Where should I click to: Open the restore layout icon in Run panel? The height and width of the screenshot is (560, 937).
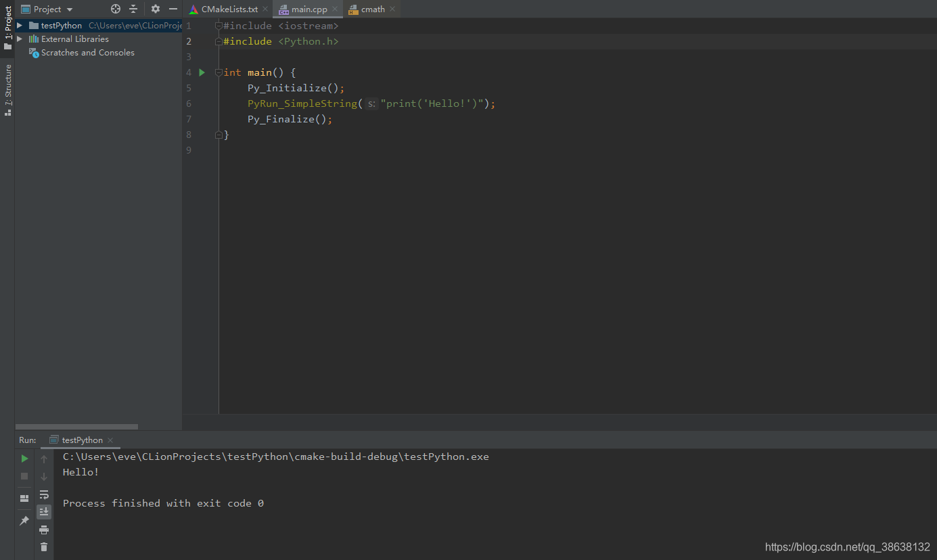coord(24,498)
